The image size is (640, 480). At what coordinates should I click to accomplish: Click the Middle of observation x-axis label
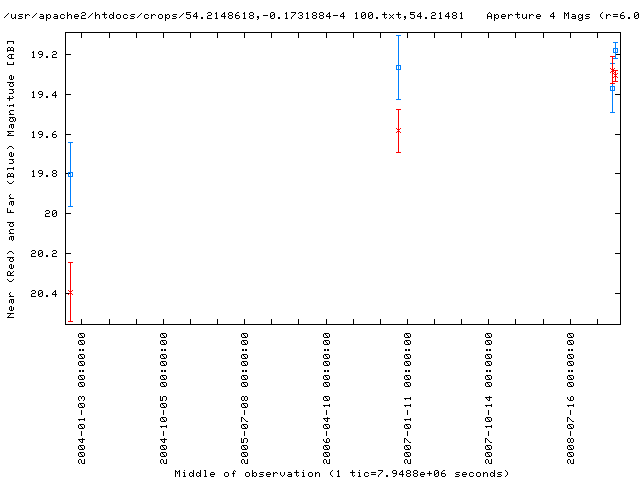click(x=342, y=473)
